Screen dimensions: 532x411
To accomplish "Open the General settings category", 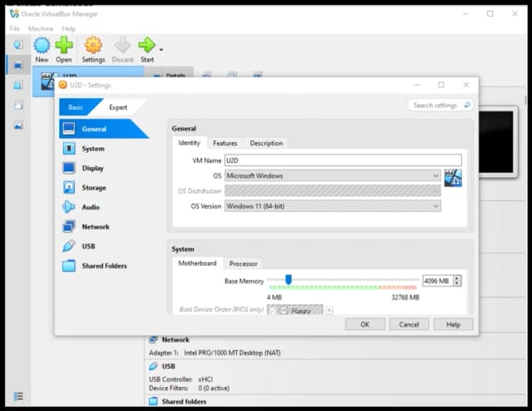I will click(104, 129).
